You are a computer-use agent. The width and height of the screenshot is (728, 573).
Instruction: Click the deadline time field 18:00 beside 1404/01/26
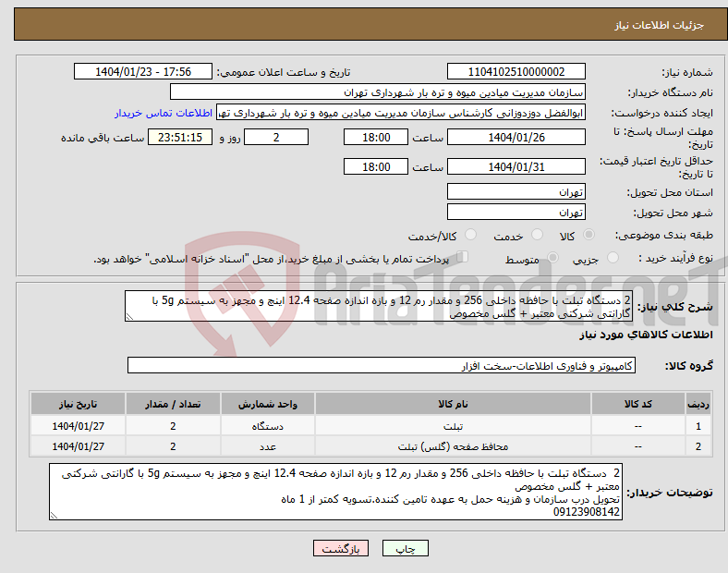point(376,138)
